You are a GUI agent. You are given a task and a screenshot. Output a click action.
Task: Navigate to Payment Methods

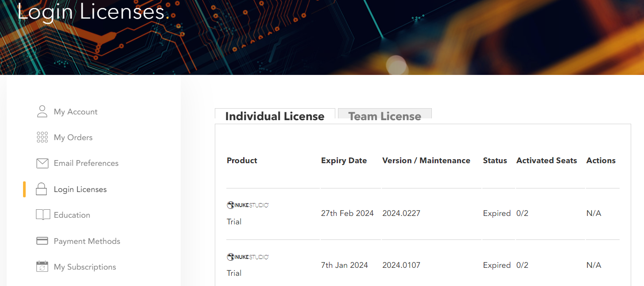(x=87, y=241)
